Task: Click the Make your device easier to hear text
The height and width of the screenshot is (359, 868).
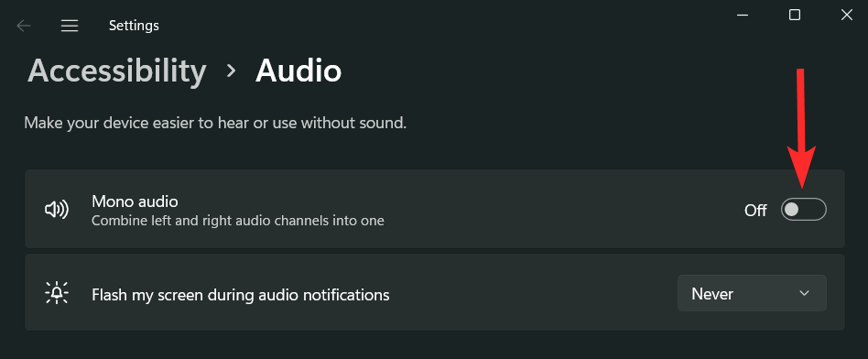Action: coord(215,123)
